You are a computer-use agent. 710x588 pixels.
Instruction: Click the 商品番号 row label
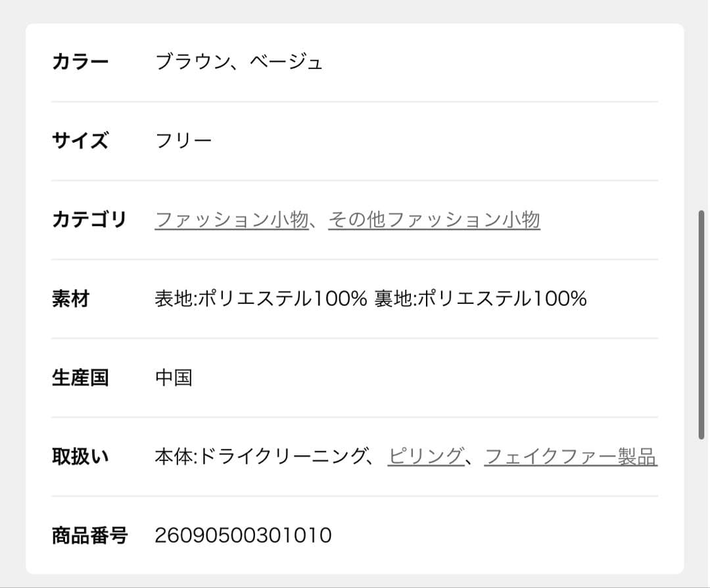point(89,535)
